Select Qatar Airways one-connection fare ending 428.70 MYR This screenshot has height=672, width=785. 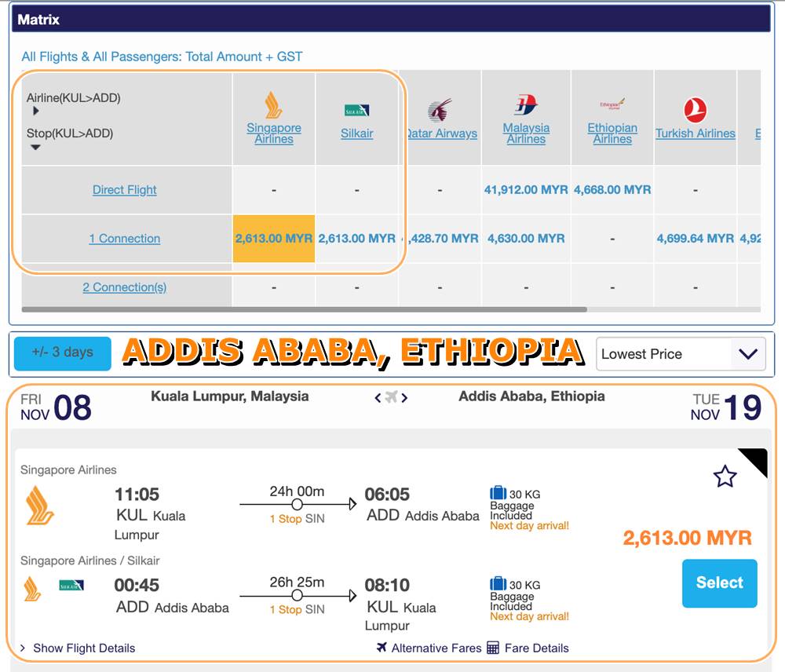point(441,239)
